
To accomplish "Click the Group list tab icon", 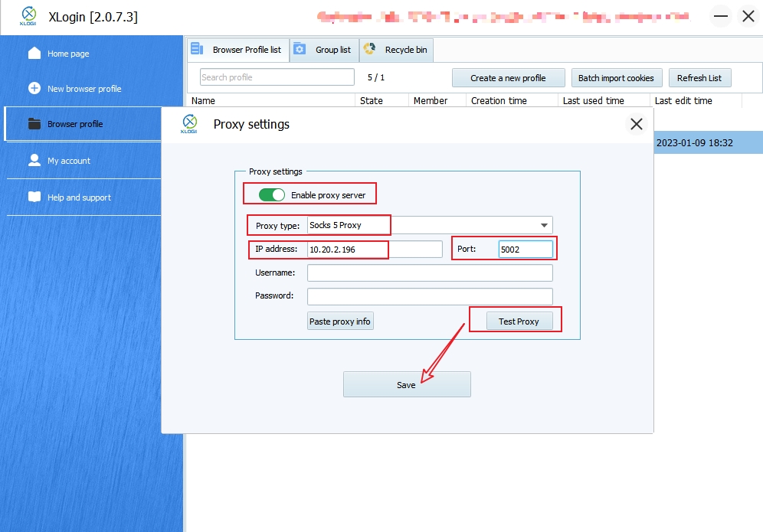I will point(300,49).
